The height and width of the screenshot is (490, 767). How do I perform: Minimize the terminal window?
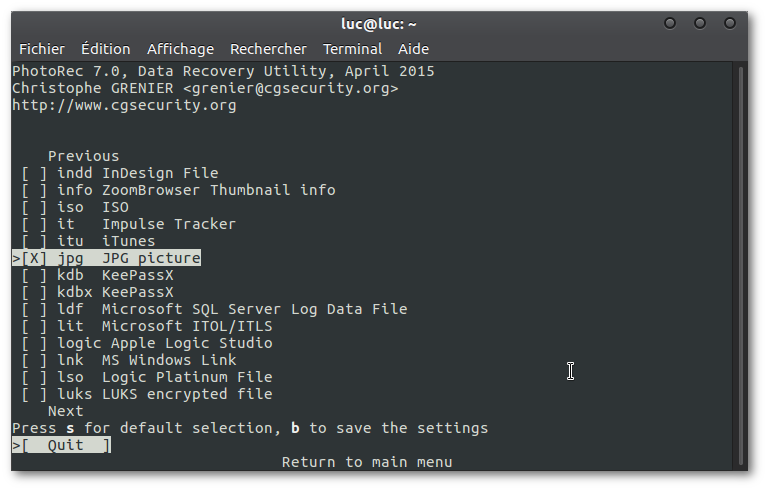point(670,23)
